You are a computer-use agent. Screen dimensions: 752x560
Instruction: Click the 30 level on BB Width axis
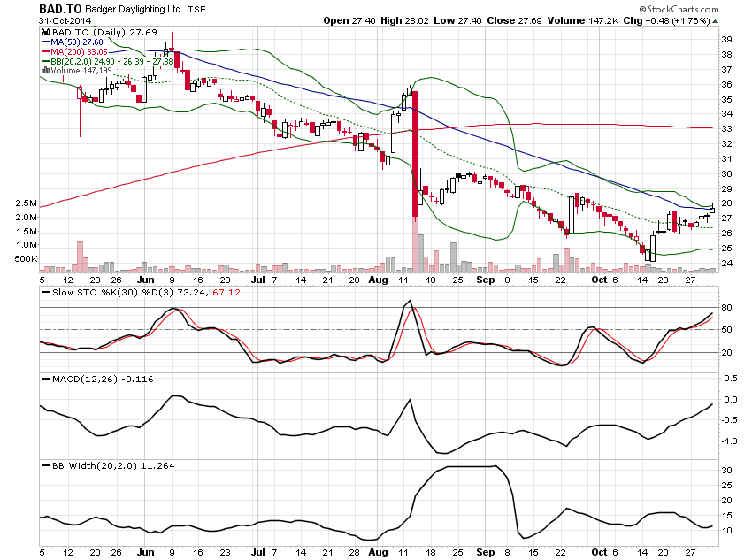click(727, 471)
